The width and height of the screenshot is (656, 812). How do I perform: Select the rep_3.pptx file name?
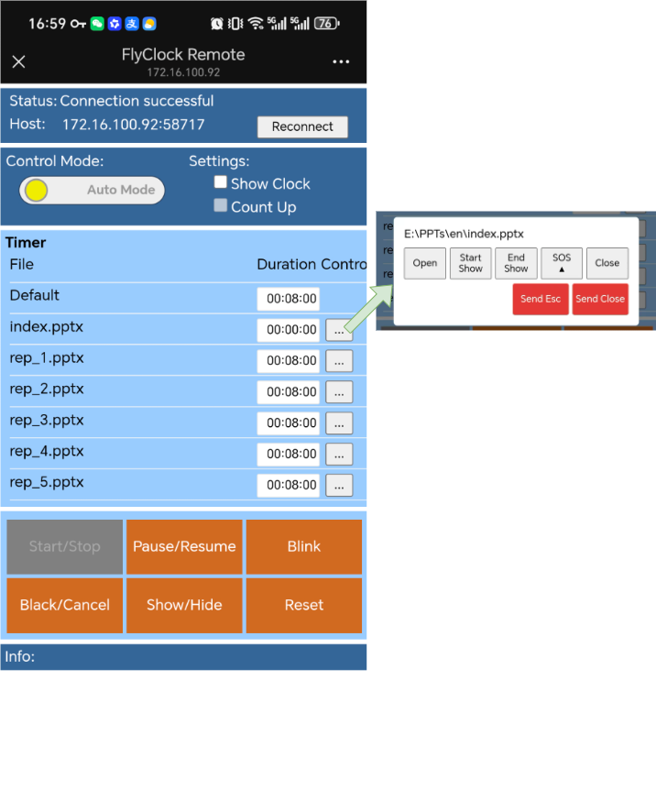point(47,421)
